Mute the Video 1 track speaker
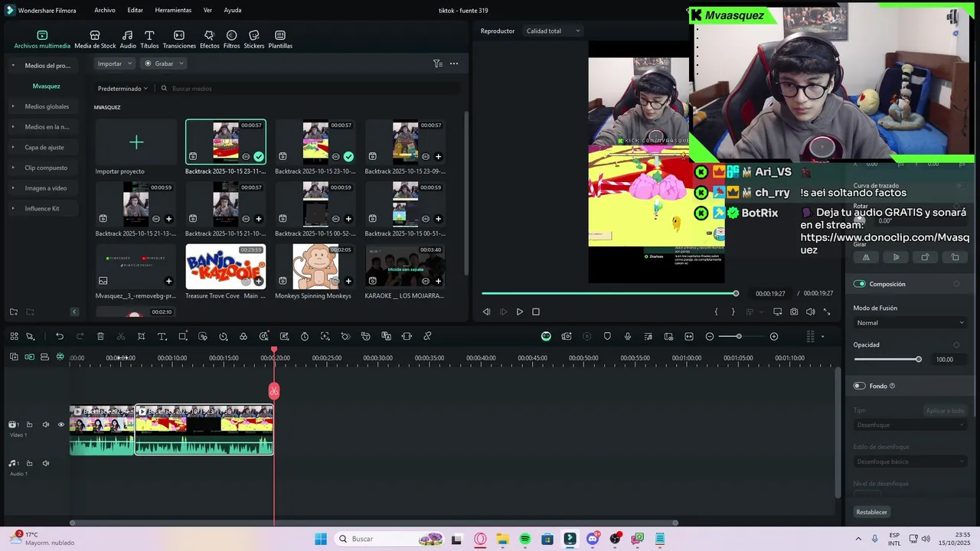The height and width of the screenshot is (551, 980). pyautogui.click(x=46, y=425)
